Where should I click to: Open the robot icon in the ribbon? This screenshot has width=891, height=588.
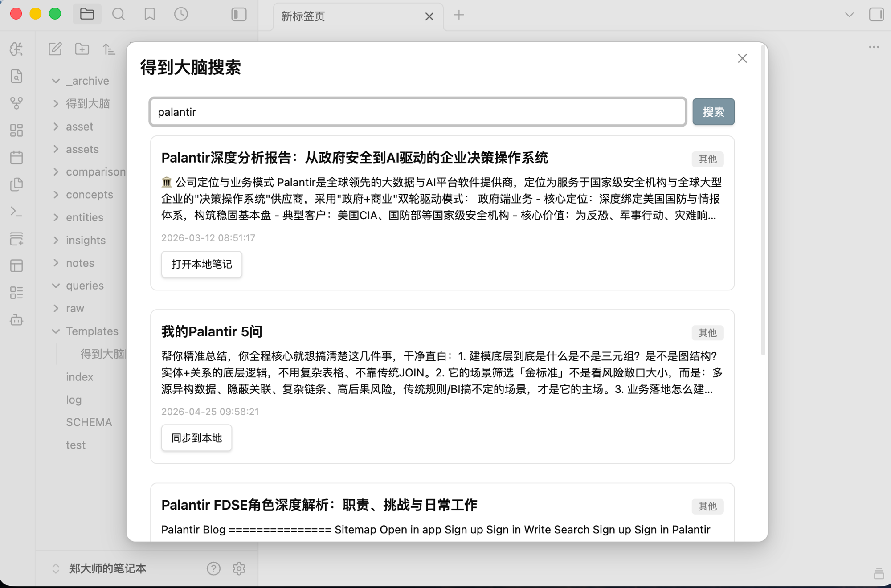click(16, 320)
